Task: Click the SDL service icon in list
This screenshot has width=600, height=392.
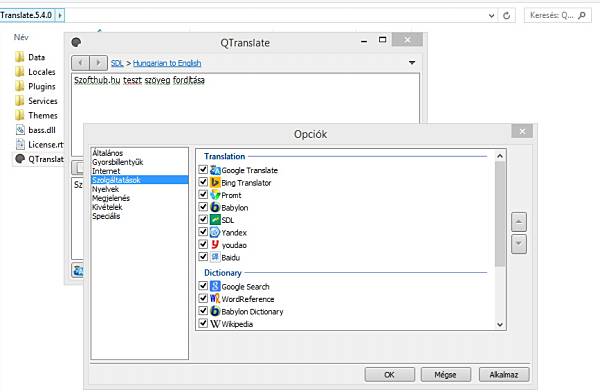Action: coord(215,220)
